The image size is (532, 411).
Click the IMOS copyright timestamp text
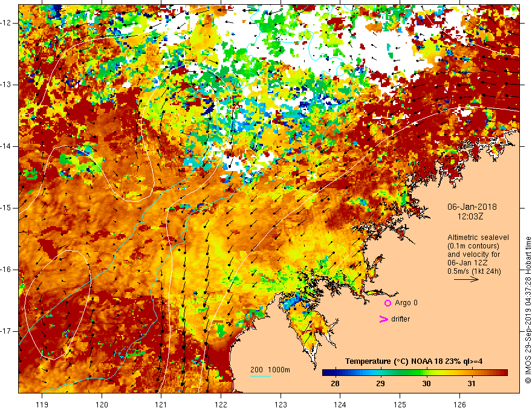click(528, 310)
